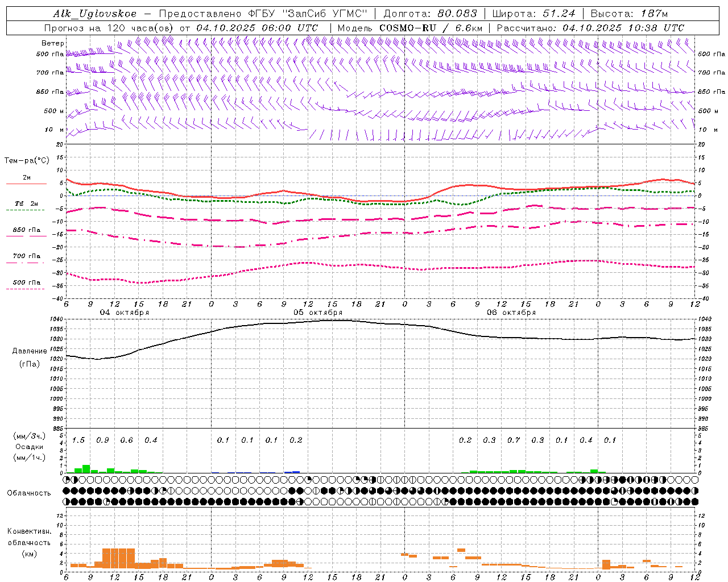Viewport: 728px width, 582px height.
Task: Click the station name Alk_Uglovskoe
Action: tap(95, 14)
